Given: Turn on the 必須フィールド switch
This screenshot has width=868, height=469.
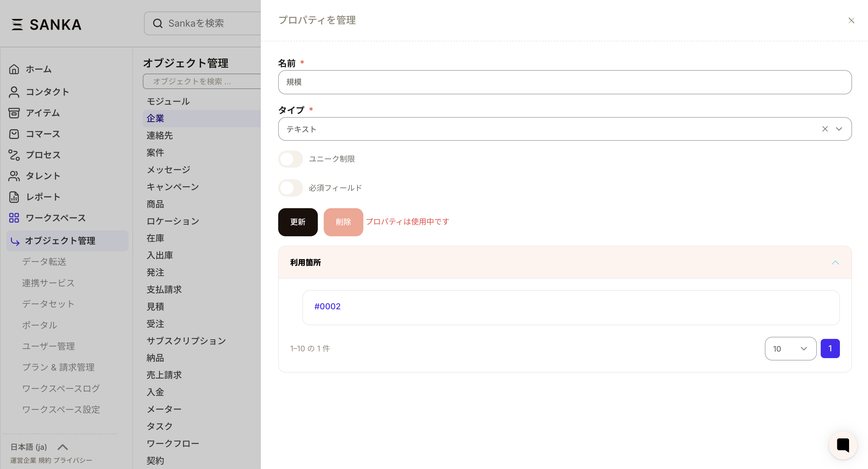Looking at the screenshot, I should [x=290, y=188].
